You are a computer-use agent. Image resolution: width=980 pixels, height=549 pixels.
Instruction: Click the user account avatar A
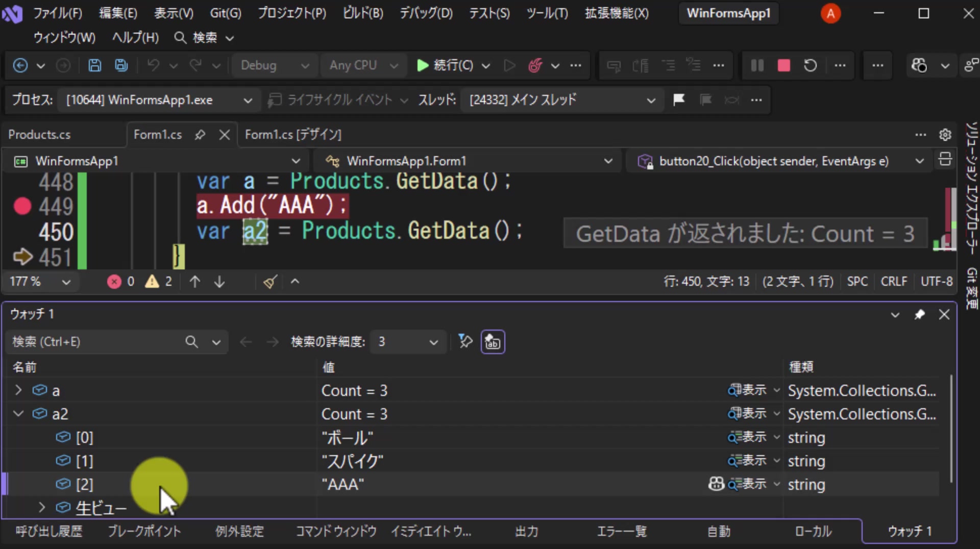click(x=830, y=13)
